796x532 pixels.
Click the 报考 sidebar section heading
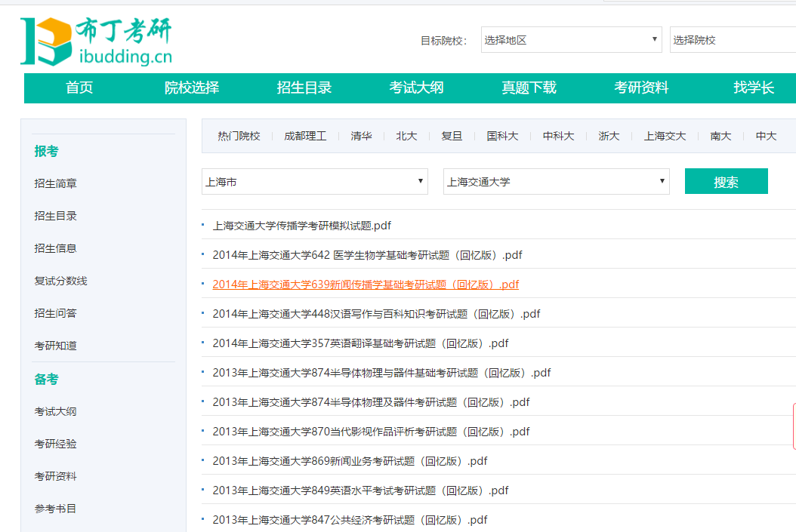(x=46, y=151)
